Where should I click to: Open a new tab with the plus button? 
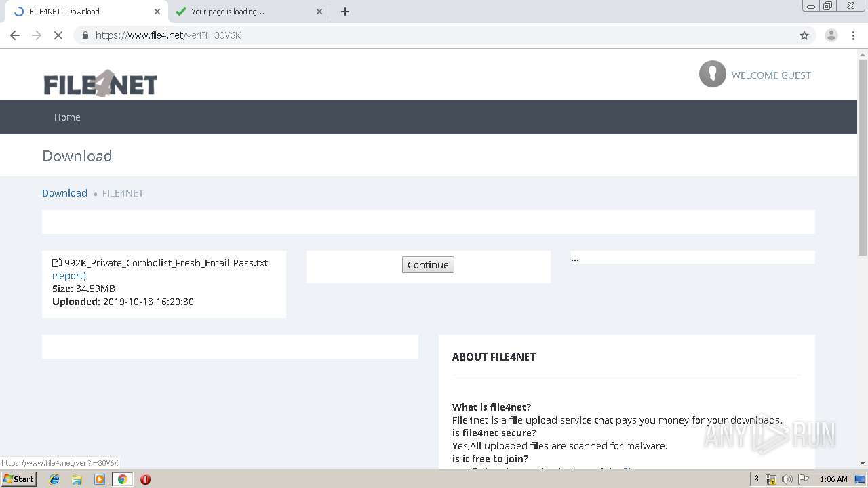[x=345, y=12]
